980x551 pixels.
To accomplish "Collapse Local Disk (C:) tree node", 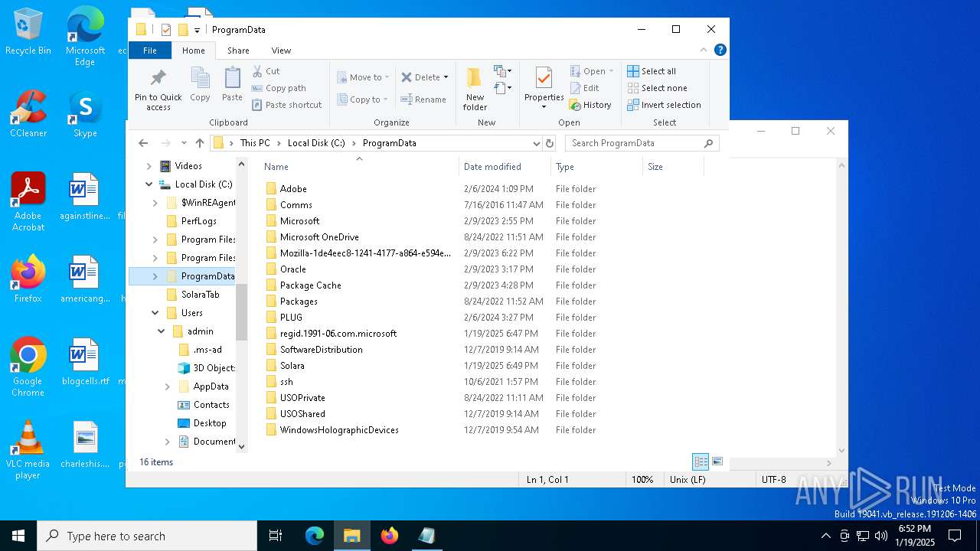I will coord(149,184).
